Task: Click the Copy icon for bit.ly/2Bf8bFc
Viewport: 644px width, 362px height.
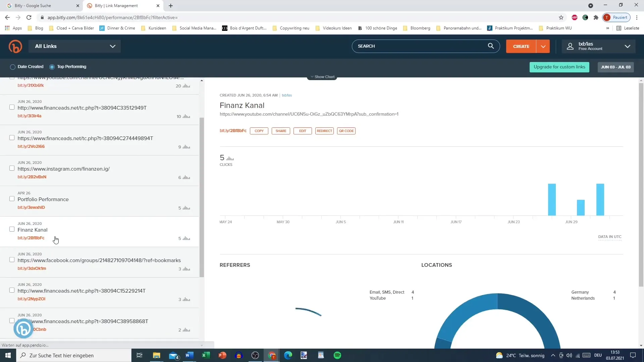Action: pos(259,130)
